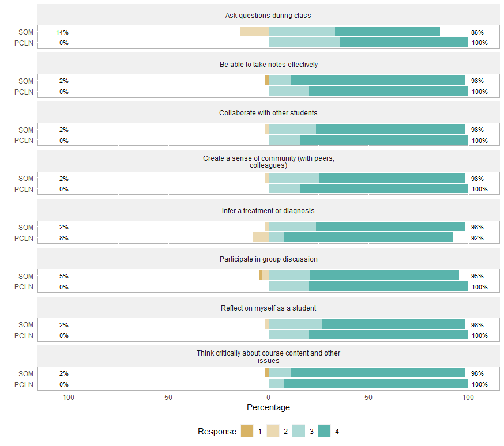Select the "Participate in group discussion" title

pyautogui.click(x=268, y=259)
